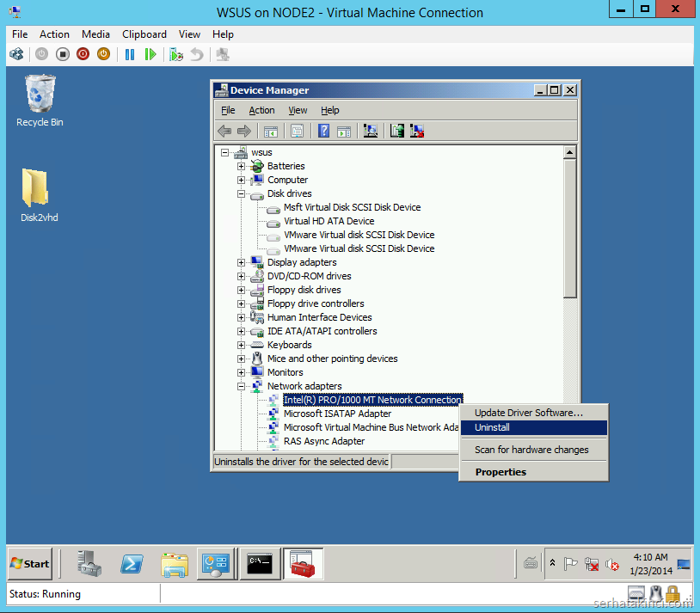Collapse the Disk drives node
Viewport: 700px width, 613px height.
[241, 194]
